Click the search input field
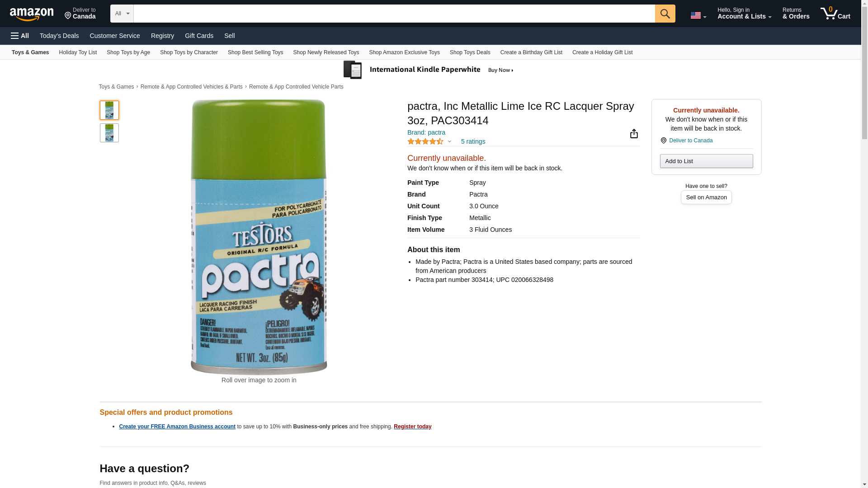This screenshot has height=488, width=868. coord(394,14)
